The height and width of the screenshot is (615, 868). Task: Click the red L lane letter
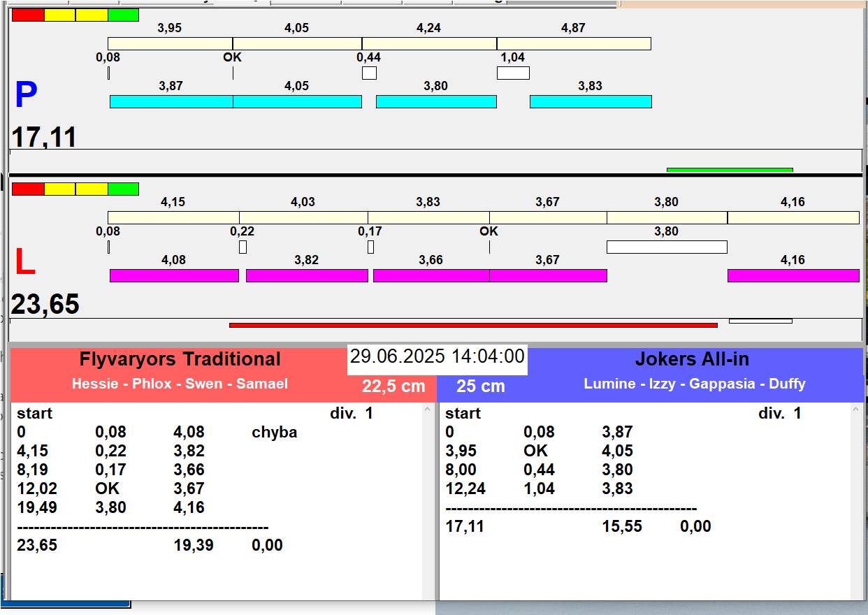pos(24,263)
